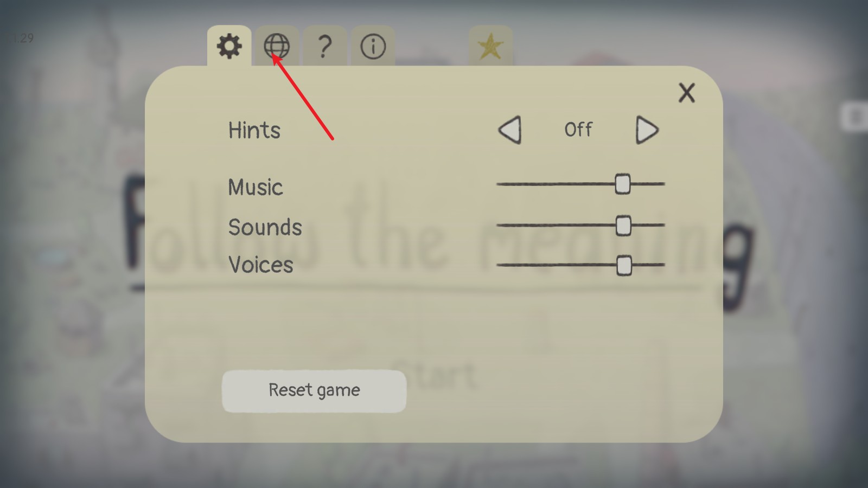Click the right arrow beside Hints
The image size is (868, 488).
click(x=647, y=130)
